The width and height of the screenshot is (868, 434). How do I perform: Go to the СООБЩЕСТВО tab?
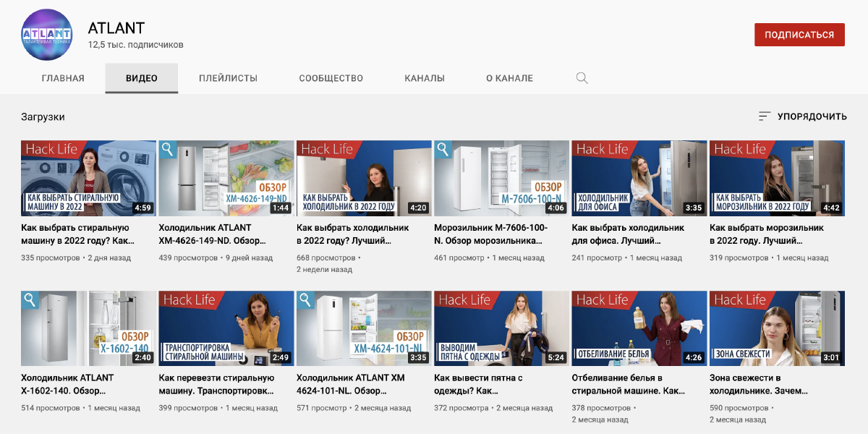point(331,78)
